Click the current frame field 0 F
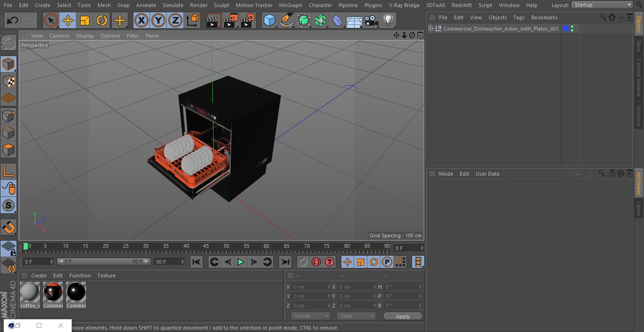This screenshot has height=332, width=644. (409, 248)
